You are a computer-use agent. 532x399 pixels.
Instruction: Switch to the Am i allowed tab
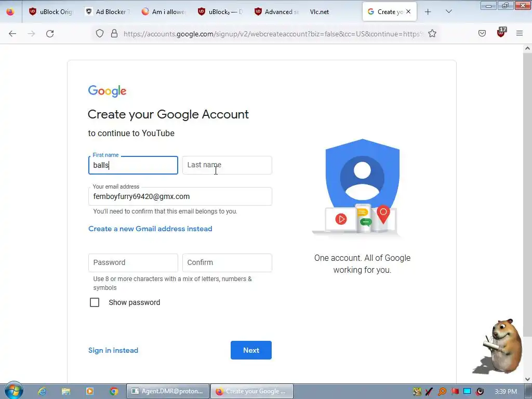pos(164,11)
